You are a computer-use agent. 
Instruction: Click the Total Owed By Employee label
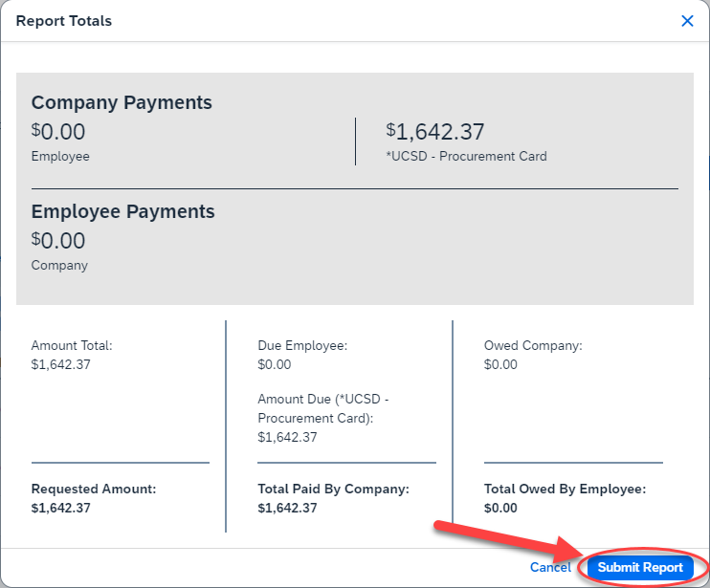tap(565, 489)
